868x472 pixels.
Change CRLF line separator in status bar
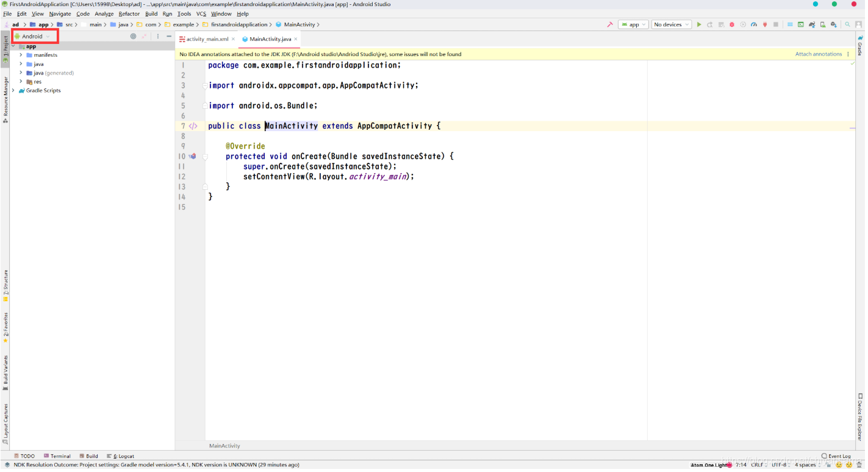click(758, 465)
